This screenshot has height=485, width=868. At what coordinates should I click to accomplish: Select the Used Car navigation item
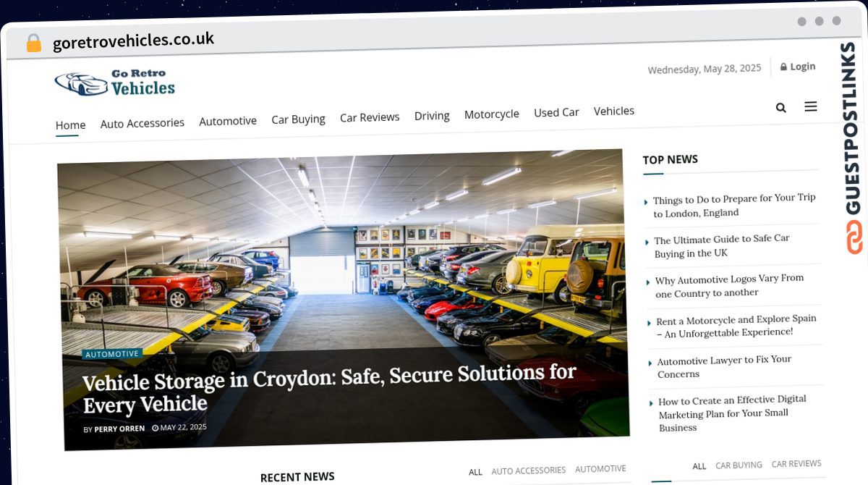[x=556, y=112]
